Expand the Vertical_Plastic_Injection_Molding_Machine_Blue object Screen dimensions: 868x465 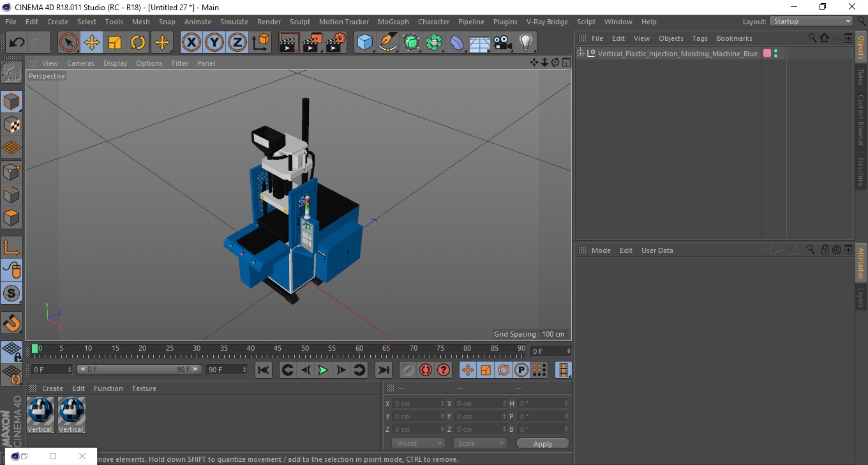tap(581, 54)
